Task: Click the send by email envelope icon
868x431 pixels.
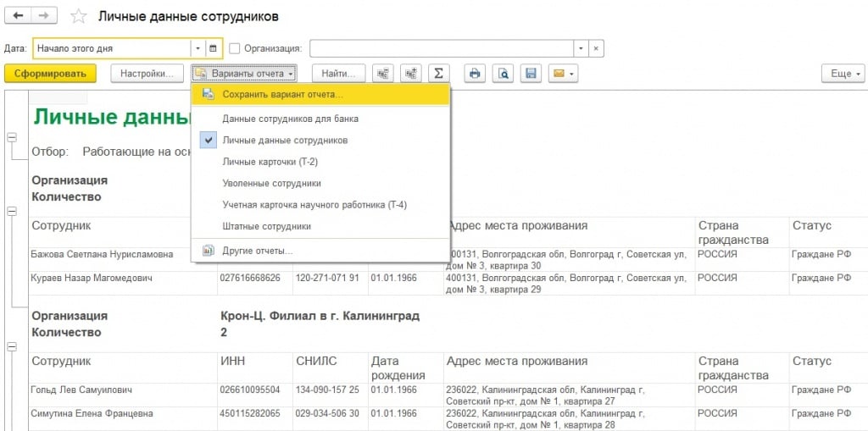Action: [x=561, y=74]
